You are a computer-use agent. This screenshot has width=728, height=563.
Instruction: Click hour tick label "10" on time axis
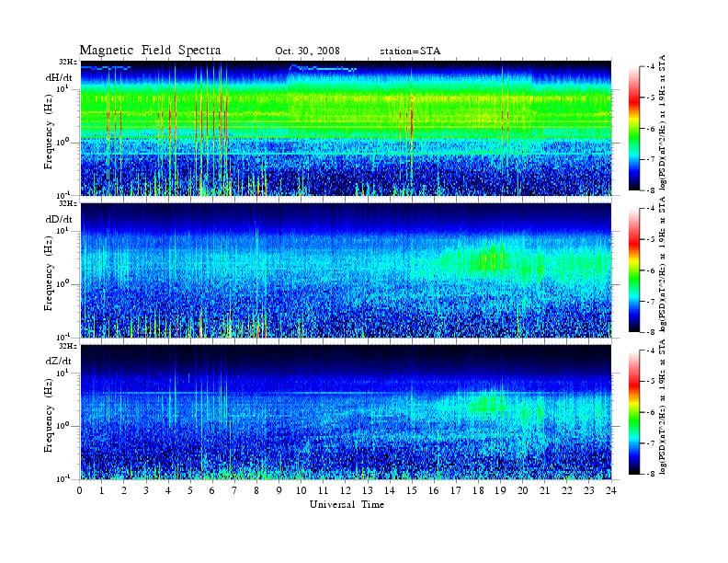click(301, 490)
